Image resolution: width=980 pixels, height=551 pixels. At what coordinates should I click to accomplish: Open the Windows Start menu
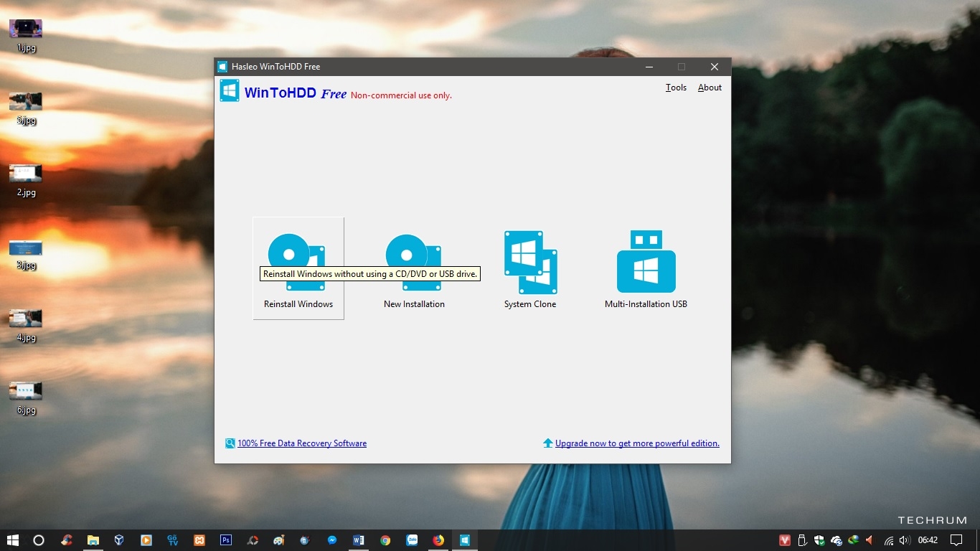(13, 540)
